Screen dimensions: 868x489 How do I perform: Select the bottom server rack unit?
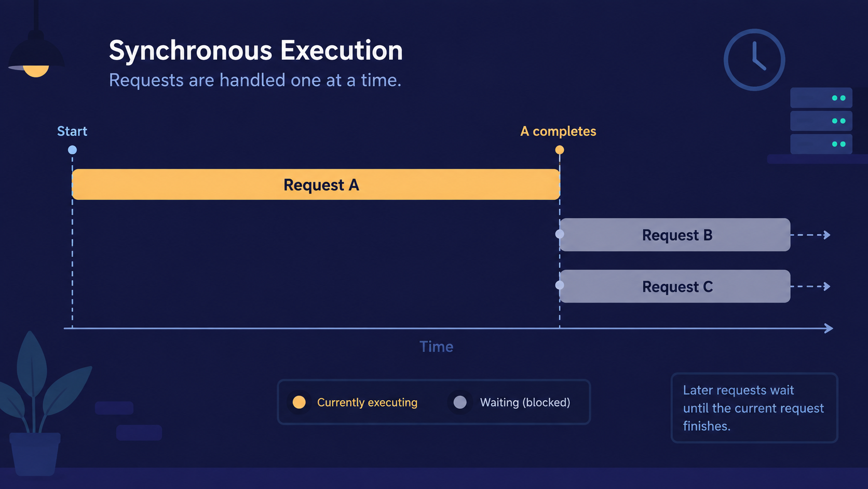pos(821,144)
